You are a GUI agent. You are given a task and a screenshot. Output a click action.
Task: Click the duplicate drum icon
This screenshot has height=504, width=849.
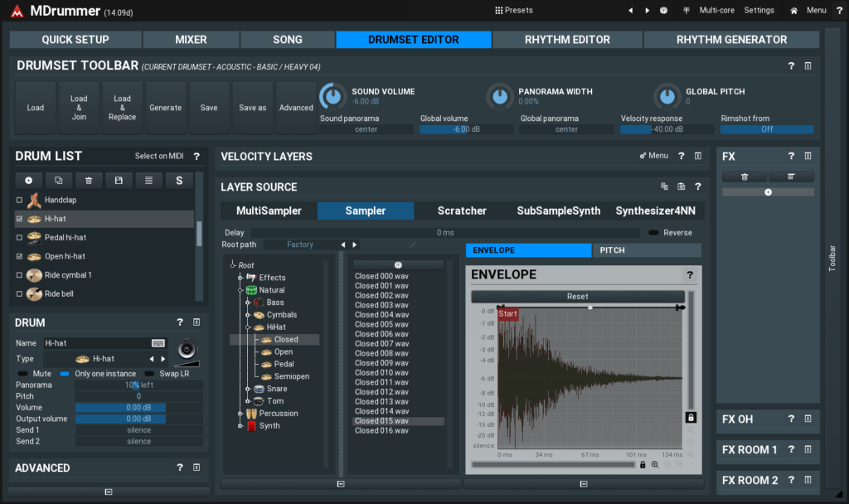pos(59,180)
